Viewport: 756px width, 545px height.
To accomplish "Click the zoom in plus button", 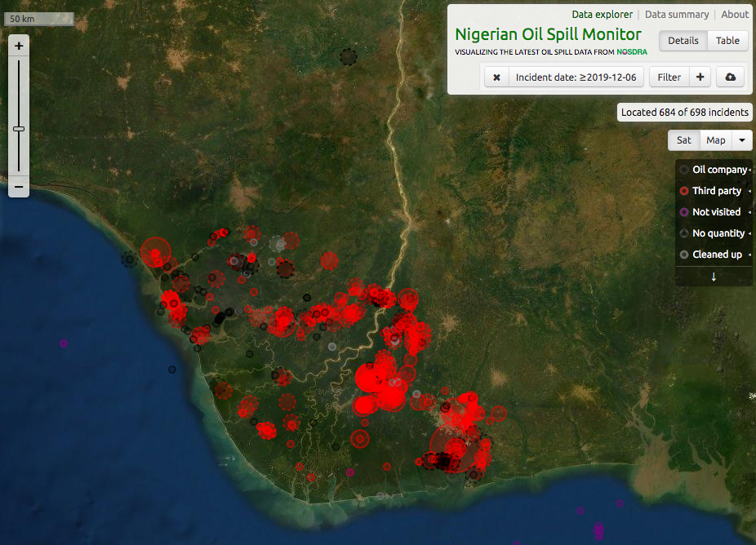I will [x=19, y=47].
